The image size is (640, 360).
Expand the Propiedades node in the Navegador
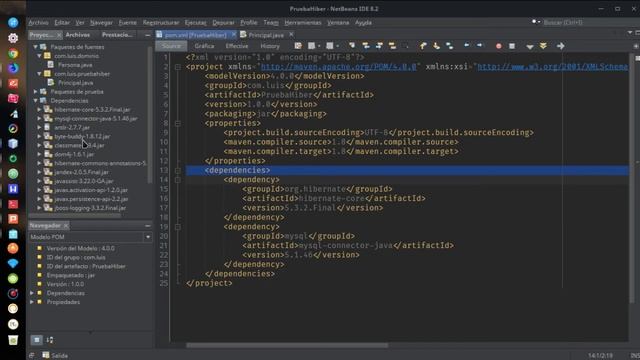point(32,302)
